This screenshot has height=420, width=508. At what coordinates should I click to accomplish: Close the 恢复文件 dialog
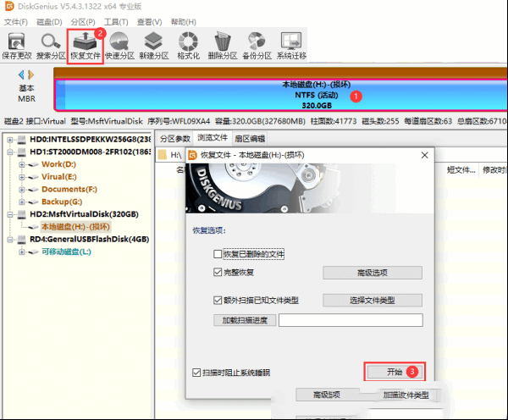425,155
